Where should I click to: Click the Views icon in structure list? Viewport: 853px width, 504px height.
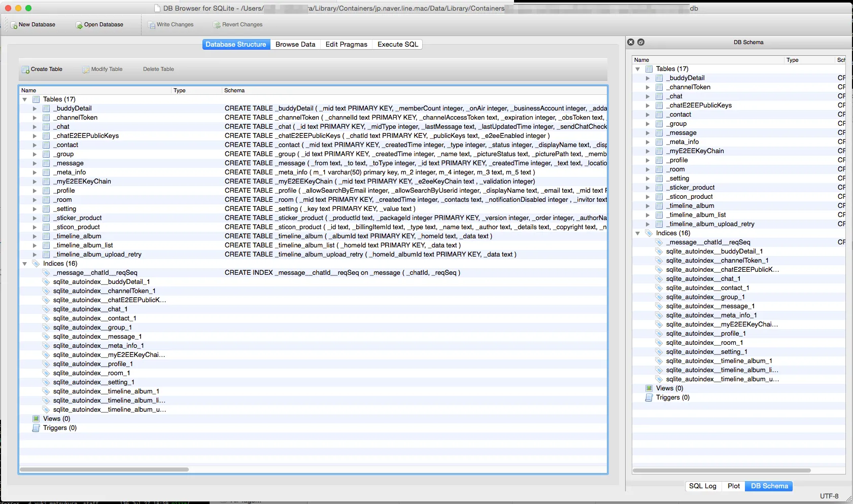pos(36,418)
